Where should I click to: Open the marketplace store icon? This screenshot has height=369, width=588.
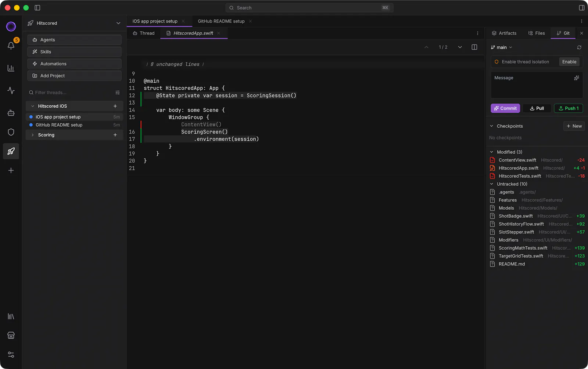[x=11, y=336]
